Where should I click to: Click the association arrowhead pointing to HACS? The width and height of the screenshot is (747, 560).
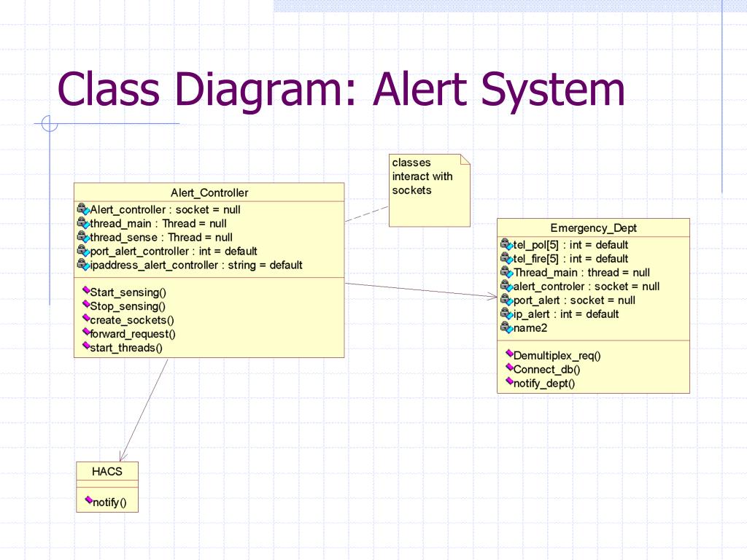(123, 456)
